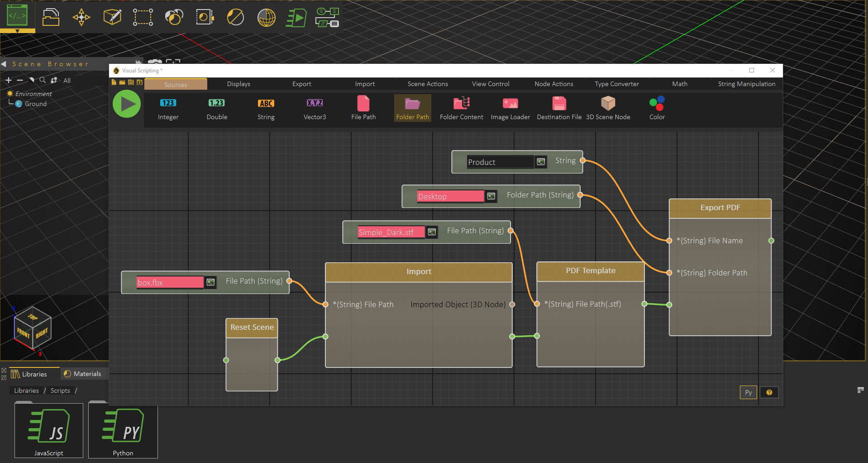
Task: Add a Folder Content node
Action: click(461, 108)
